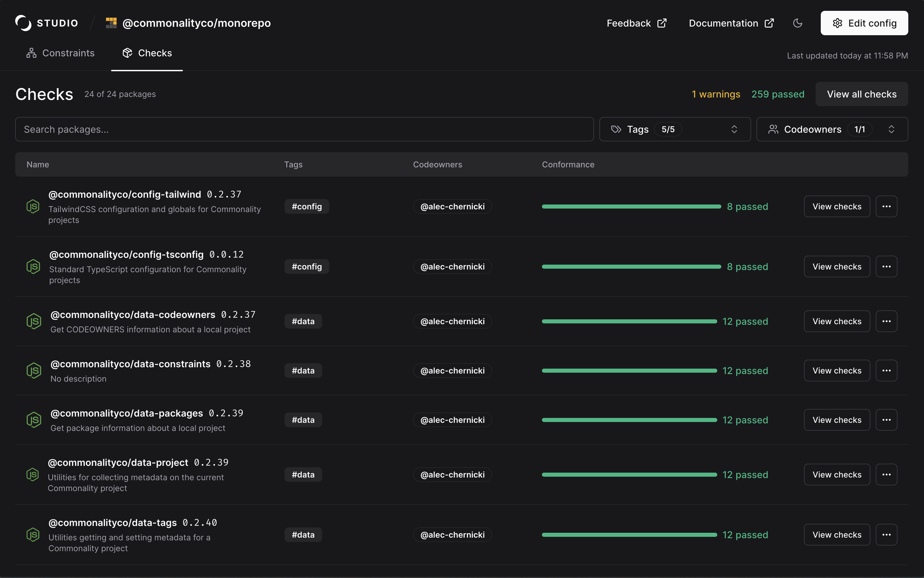
Task: Click the Studio logo icon
Action: [23, 23]
